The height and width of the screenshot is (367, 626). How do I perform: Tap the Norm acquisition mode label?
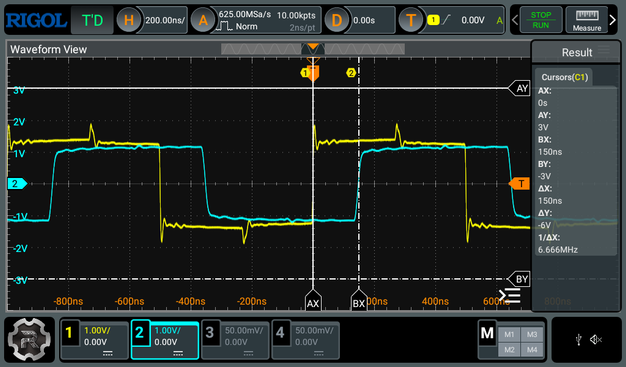click(x=246, y=26)
